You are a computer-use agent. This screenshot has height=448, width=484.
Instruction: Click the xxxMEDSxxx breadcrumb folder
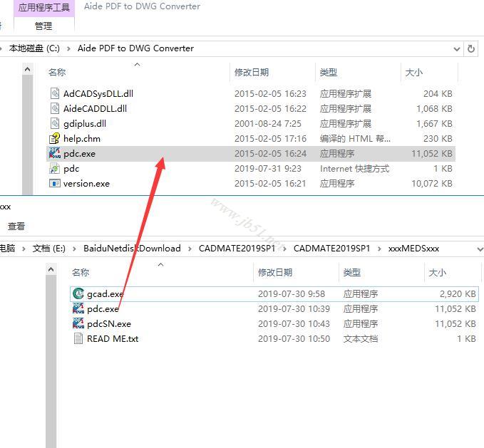tap(413, 249)
